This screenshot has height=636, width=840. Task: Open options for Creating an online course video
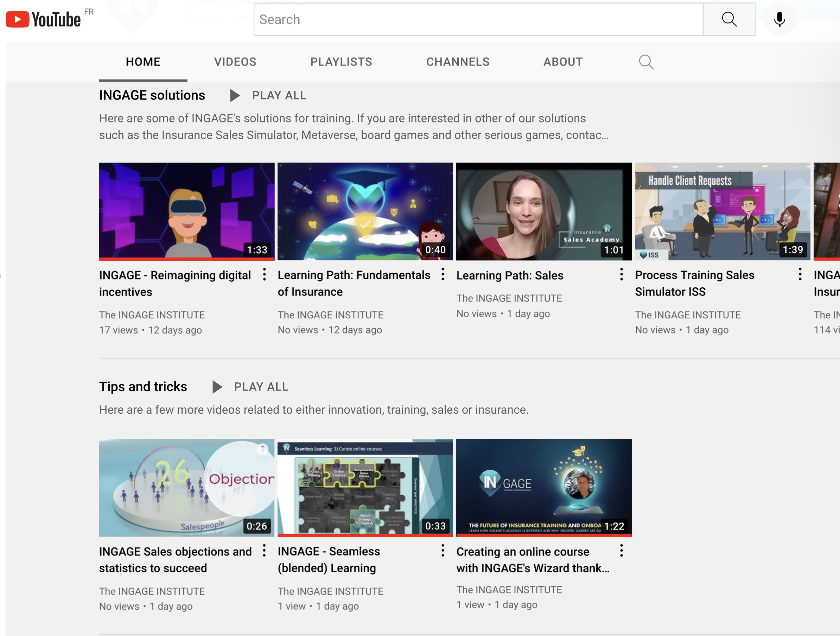click(x=622, y=551)
